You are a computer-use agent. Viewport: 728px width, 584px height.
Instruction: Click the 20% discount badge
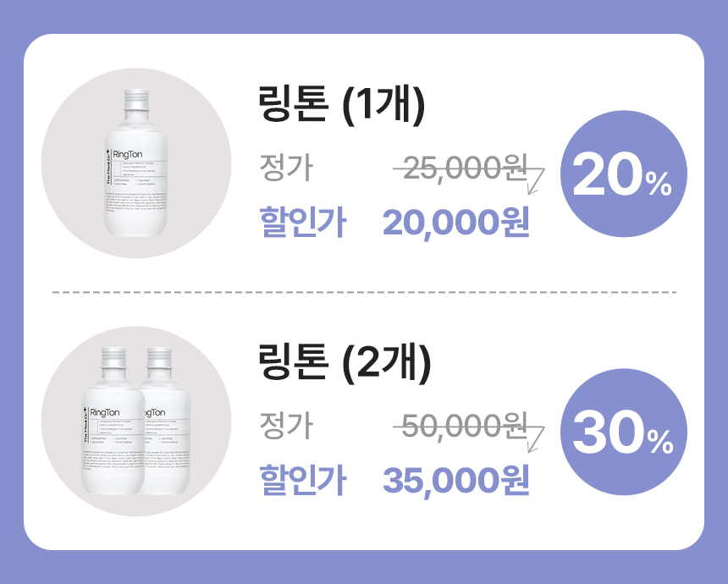(x=623, y=174)
